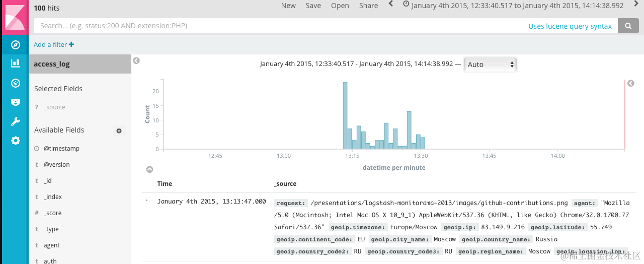Click the Time column header
644x264 pixels.
(x=165, y=184)
